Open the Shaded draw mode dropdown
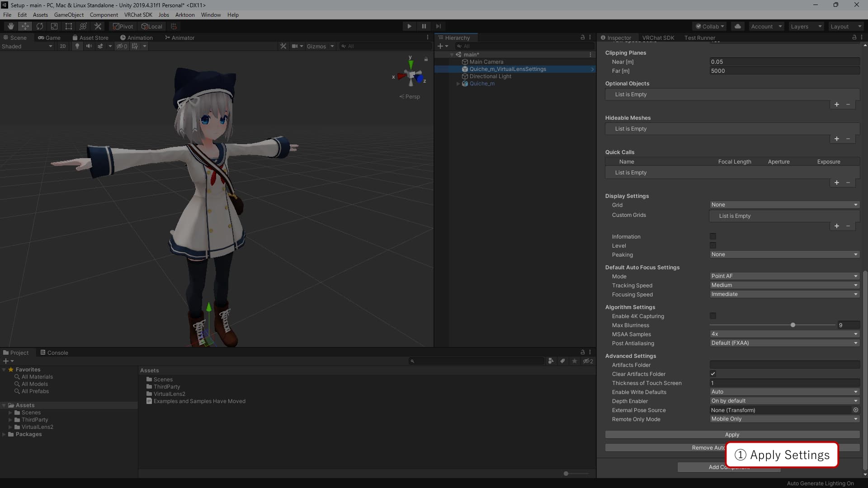The width and height of the screenshot is (868, 488). pos(27,46)
